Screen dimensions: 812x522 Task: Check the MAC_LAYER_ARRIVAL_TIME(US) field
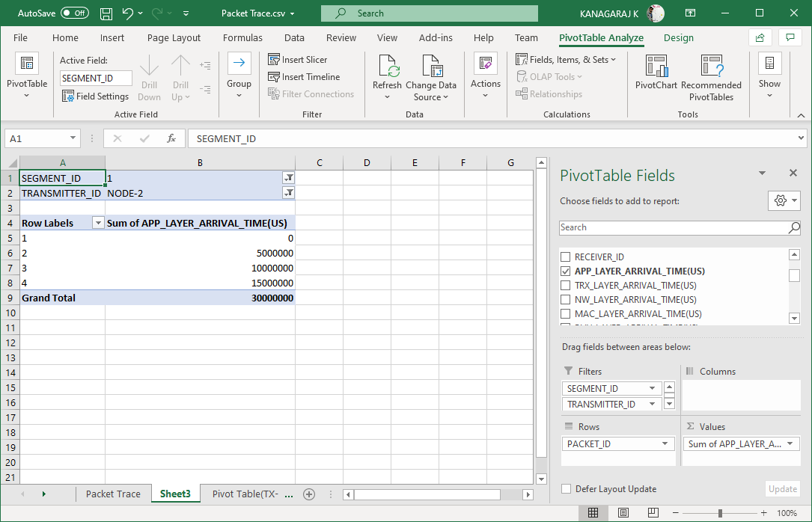(566, 313)
